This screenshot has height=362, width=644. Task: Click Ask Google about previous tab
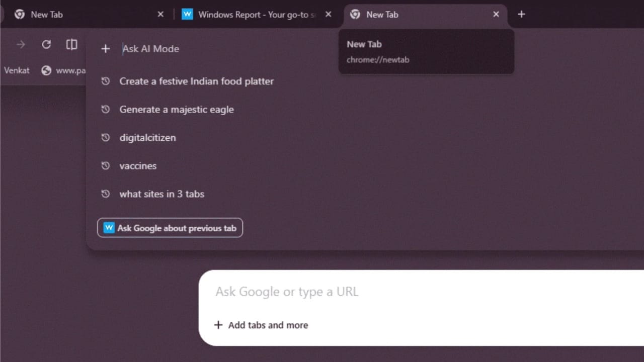tap(170, 228)
